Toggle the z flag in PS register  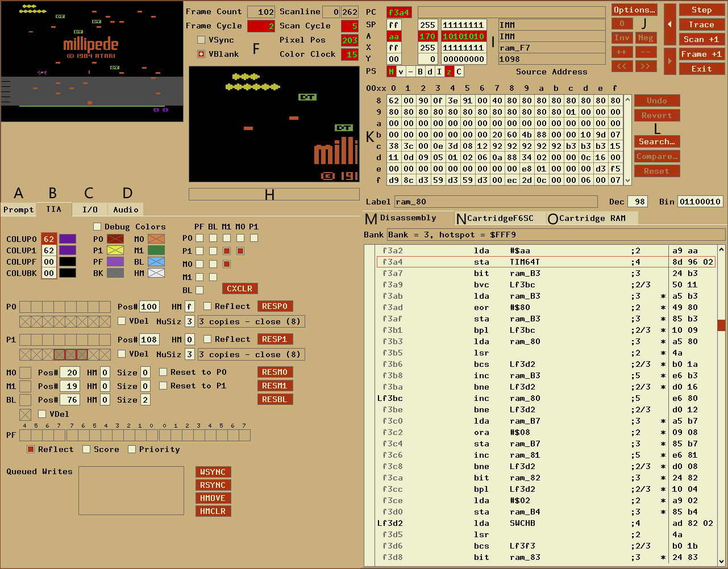(x=449, y=72)
